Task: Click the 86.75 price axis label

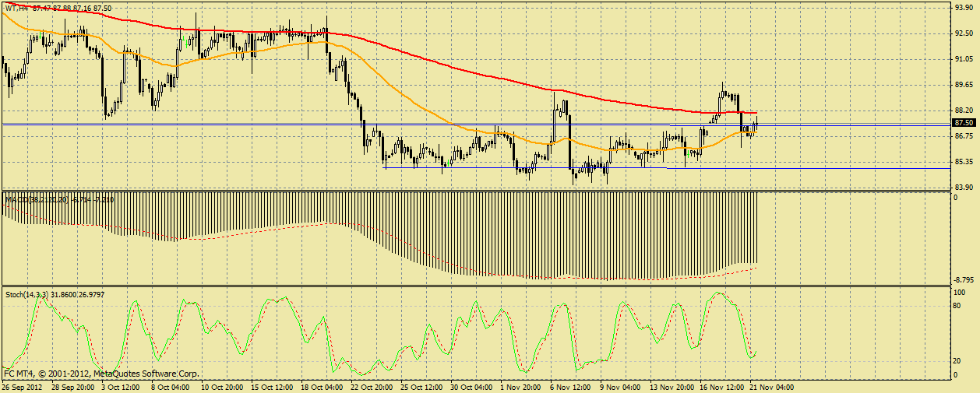Action: (964, 136)
